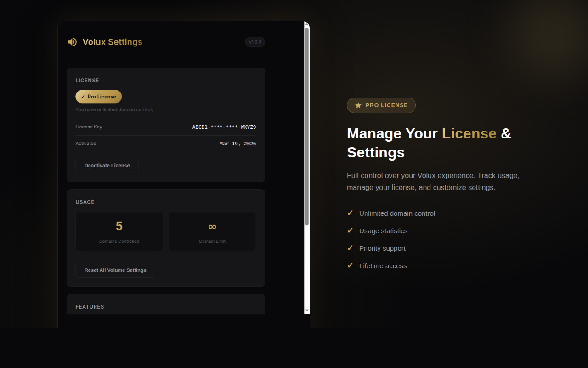588x368 pixels.
Task: Collapse the LICENSE section header
Action: (x=87, y=80)
